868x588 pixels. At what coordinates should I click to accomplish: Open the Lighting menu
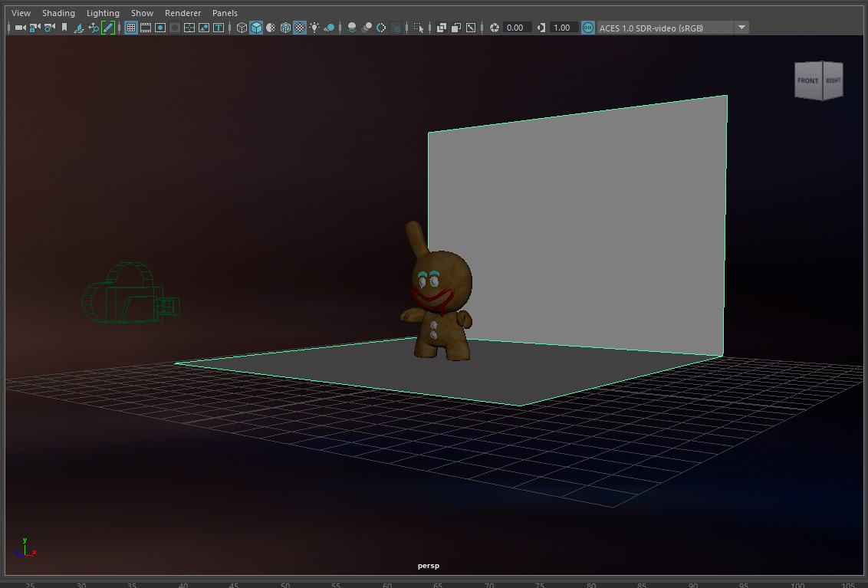103,13
